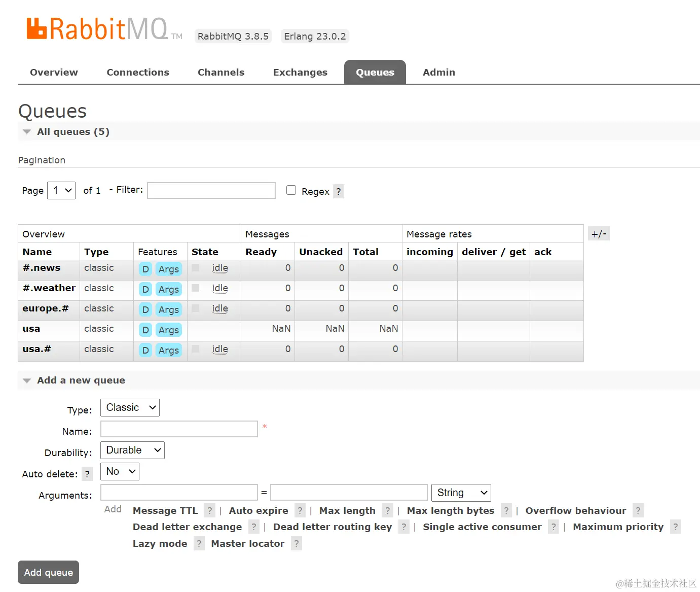Viewport: 700px width, 592px height.
Task: Collapse the All queues section
Action: (73, 132)
